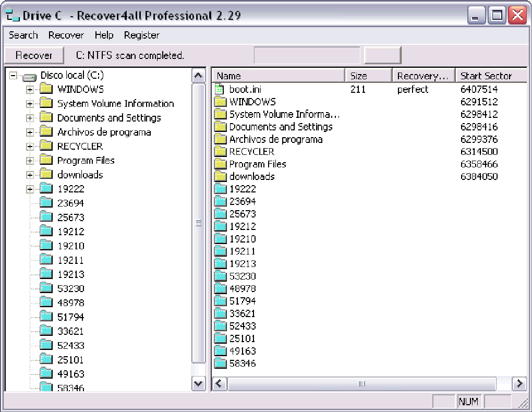Open the Search menu
The height and width of the screenshot is (412, 532).
23,35
